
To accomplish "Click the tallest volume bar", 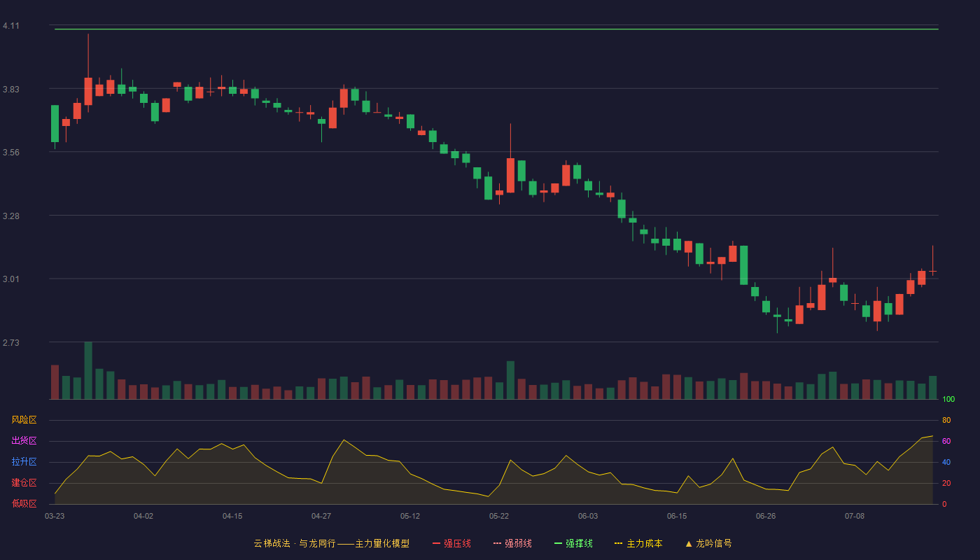I will [x=88, y=370].
